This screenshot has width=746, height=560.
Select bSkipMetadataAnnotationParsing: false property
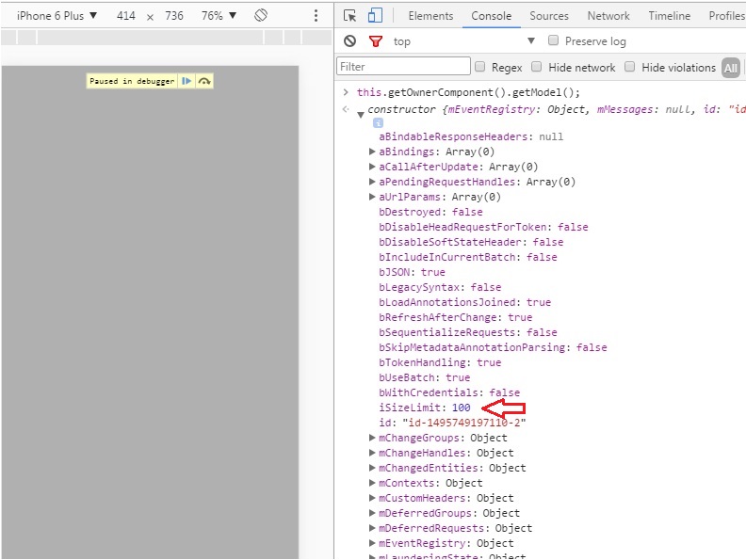493,347
